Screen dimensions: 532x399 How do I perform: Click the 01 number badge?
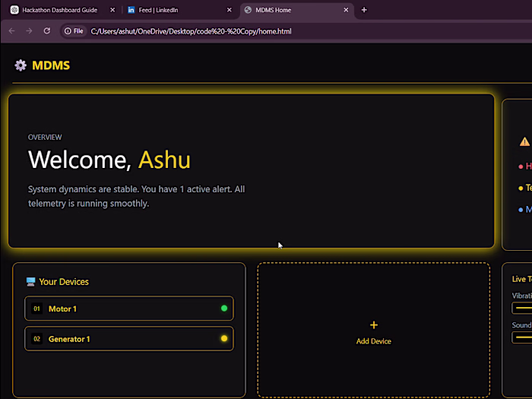[36, 309]
